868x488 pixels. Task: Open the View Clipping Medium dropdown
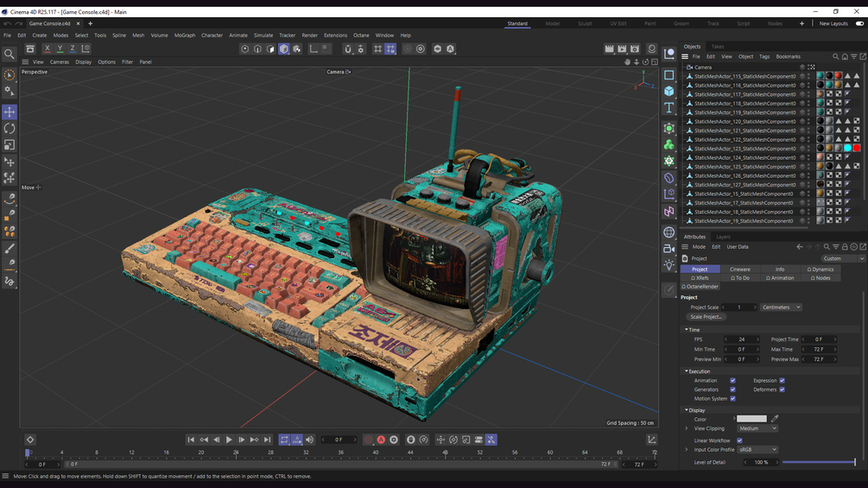757,428
